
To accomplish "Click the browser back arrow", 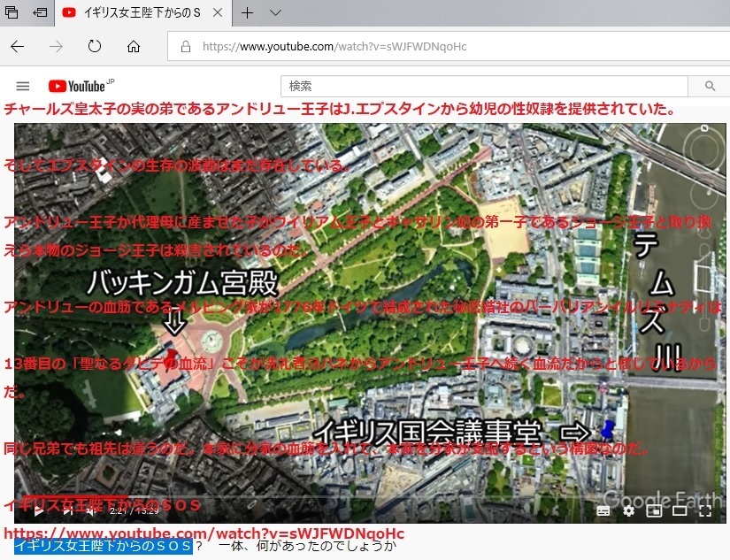I will (17, 46).
